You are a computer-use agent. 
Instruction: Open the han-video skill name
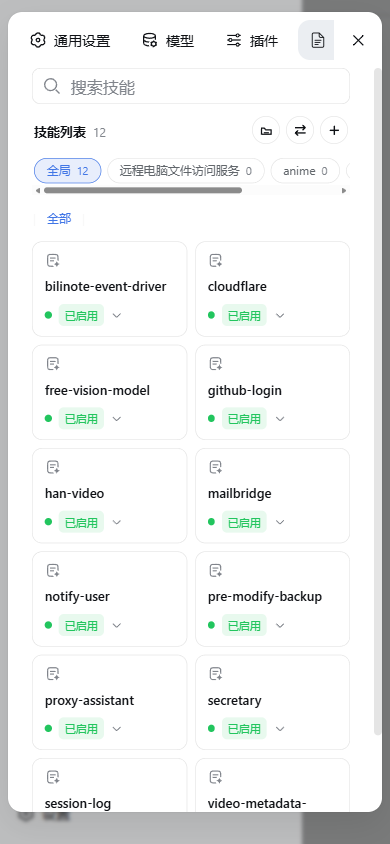(75, 494)
